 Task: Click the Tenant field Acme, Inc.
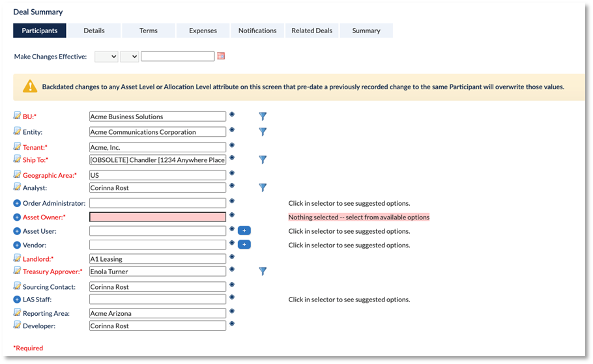click(x=158, y=147)
